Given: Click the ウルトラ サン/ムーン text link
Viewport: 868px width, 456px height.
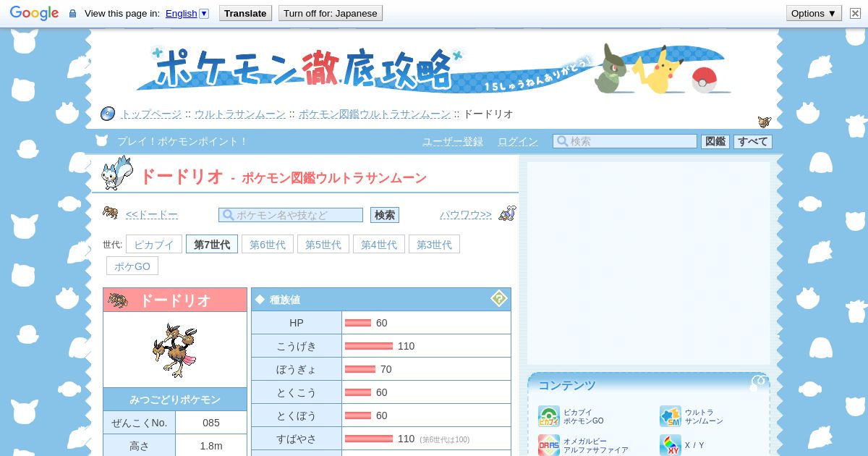Looking at the screenshot, I should (x=704, y=416).
